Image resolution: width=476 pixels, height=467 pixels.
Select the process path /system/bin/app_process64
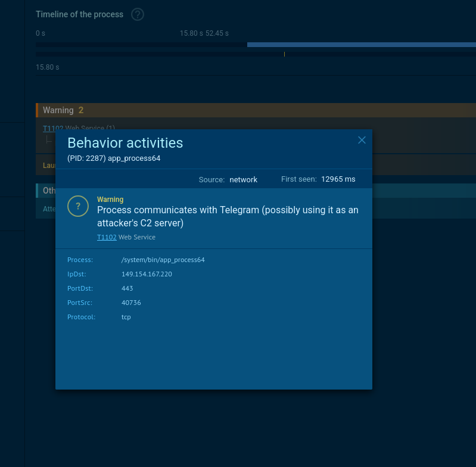pos(163,260)
